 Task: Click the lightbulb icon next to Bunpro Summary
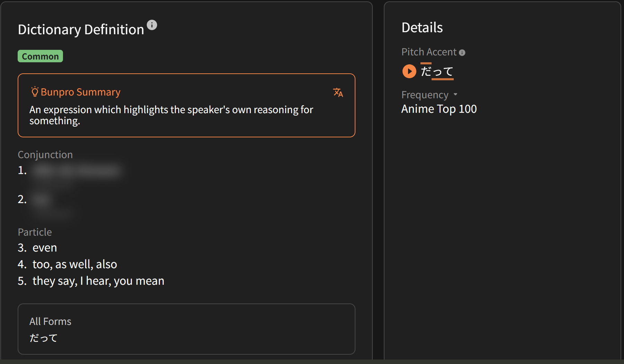tap(35, 92)
